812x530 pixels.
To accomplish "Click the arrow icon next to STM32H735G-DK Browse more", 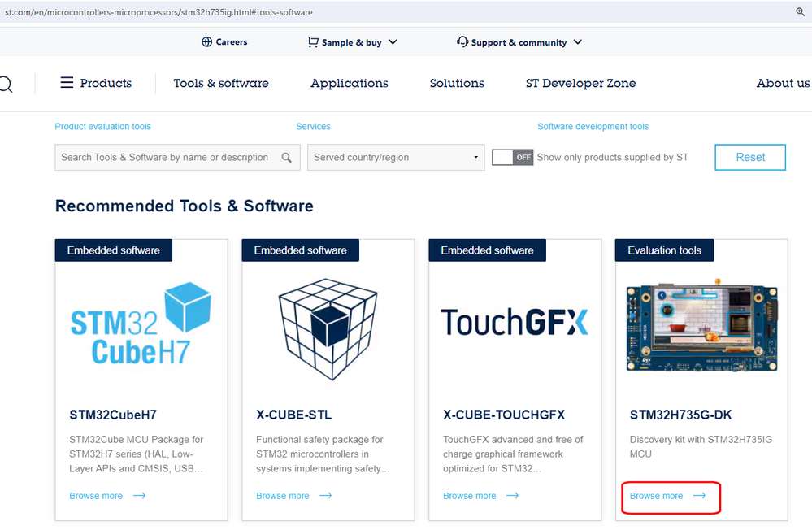I will tap(700, 496).
